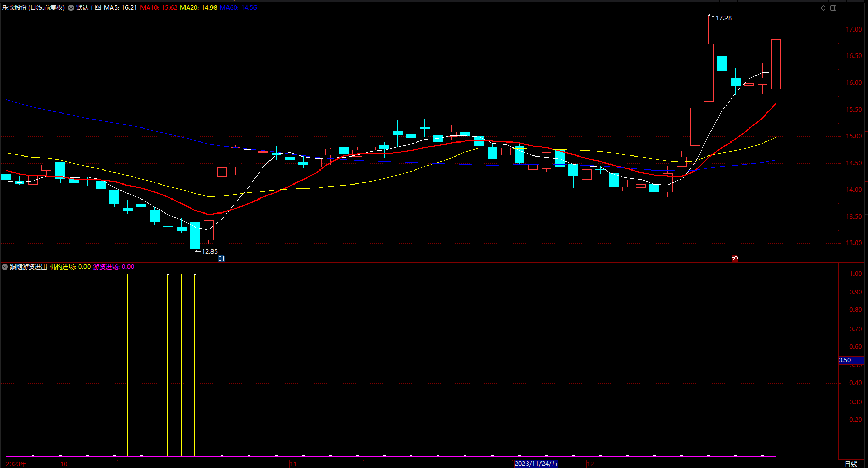The height and width of the screenshot is (468, 868).
Task: Select the MA5: 16.21 readout
Action: coord(120,8)
